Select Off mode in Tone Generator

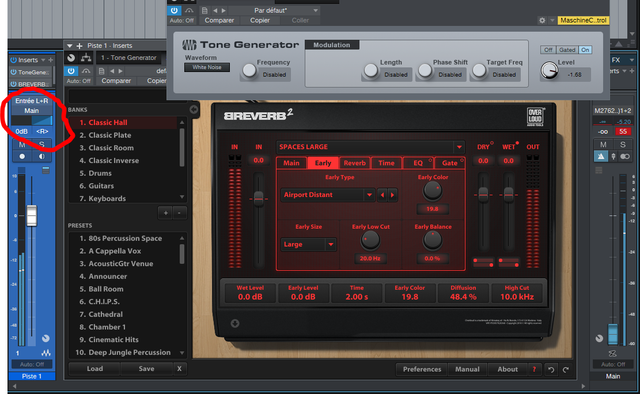coord(548,50)
